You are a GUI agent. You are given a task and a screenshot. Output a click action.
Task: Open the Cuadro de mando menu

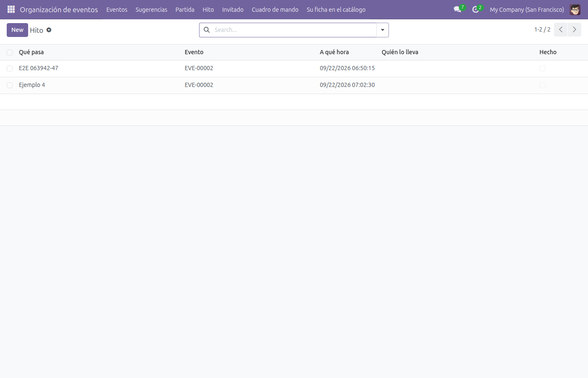(x=275, y=9)
